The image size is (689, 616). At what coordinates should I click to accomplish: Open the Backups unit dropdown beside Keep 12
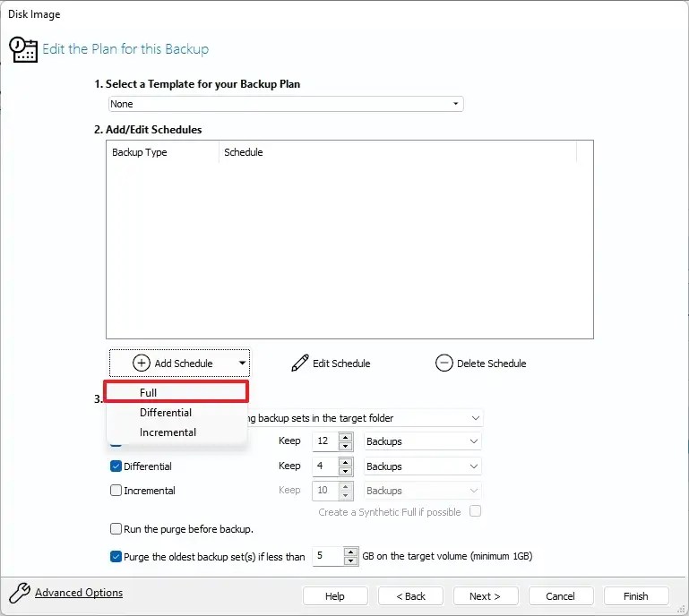[422, 441]
